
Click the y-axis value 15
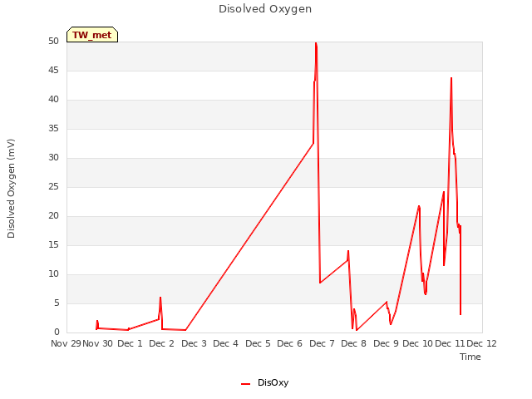[x=53, y=245]
